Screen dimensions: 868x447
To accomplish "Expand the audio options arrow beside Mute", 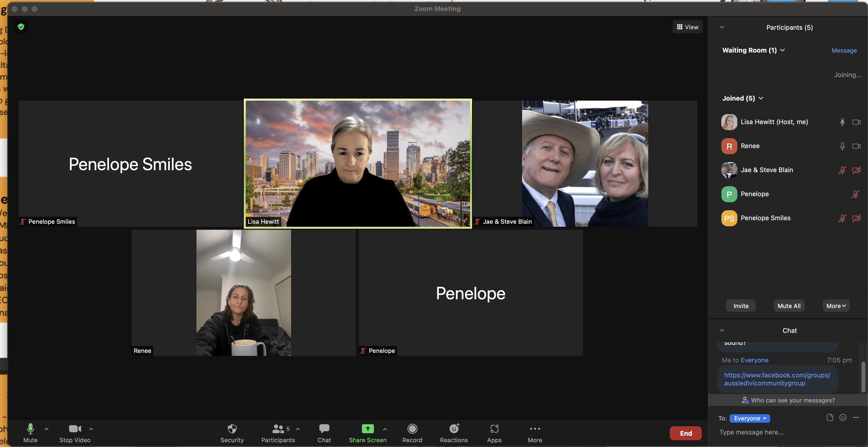I will 47,429.
